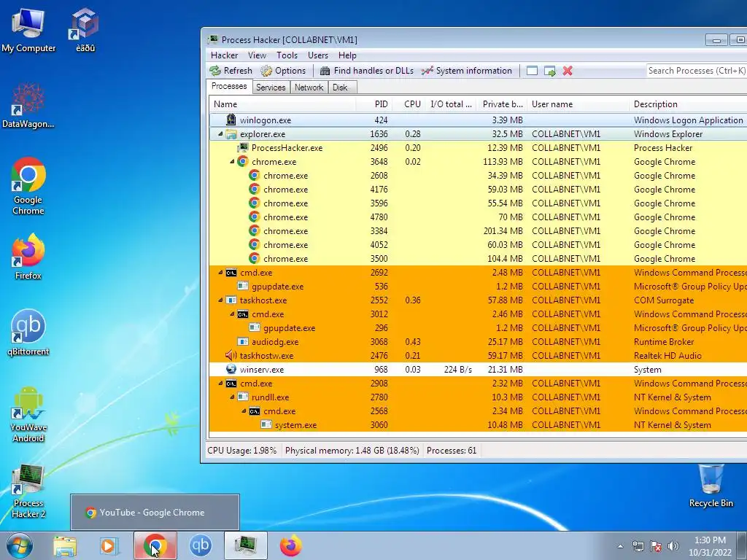The height and width of the screenshot is (560, 747).
Task: Open the taskbar clock showing 1:30 PM
Action: click(710, 546)
